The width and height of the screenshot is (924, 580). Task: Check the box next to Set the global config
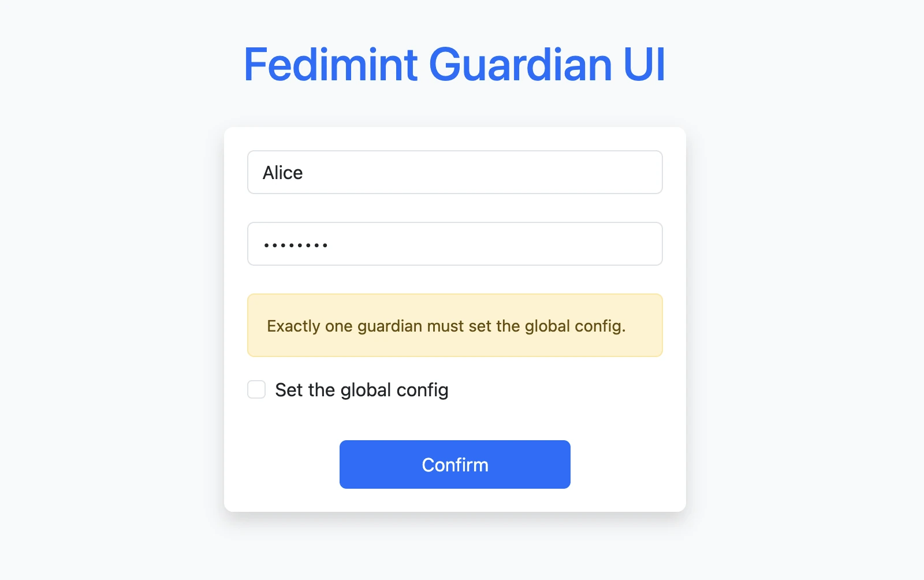(x=256, y=389)
